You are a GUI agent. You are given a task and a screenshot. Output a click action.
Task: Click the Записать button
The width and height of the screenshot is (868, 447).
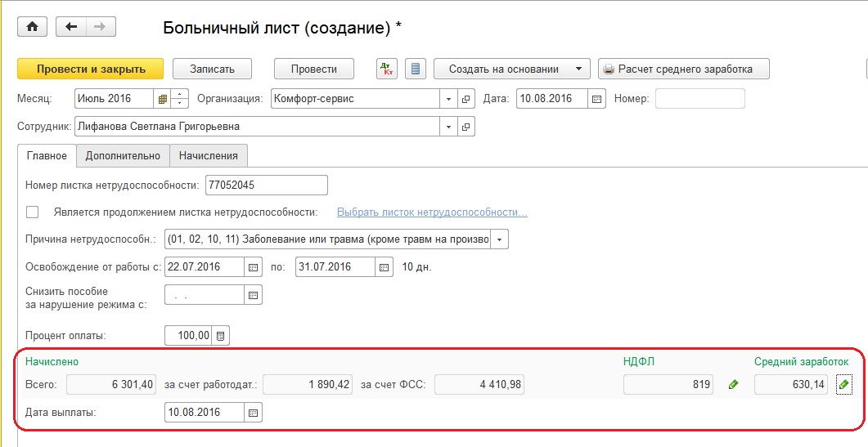coord(212,69)
